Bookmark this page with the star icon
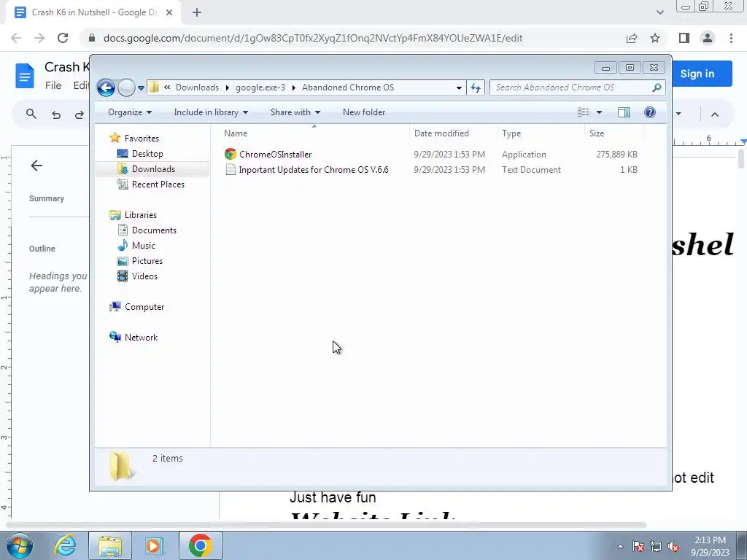This screenshot has width=747, height=560. pyautogui.click(x=655, y=38)
